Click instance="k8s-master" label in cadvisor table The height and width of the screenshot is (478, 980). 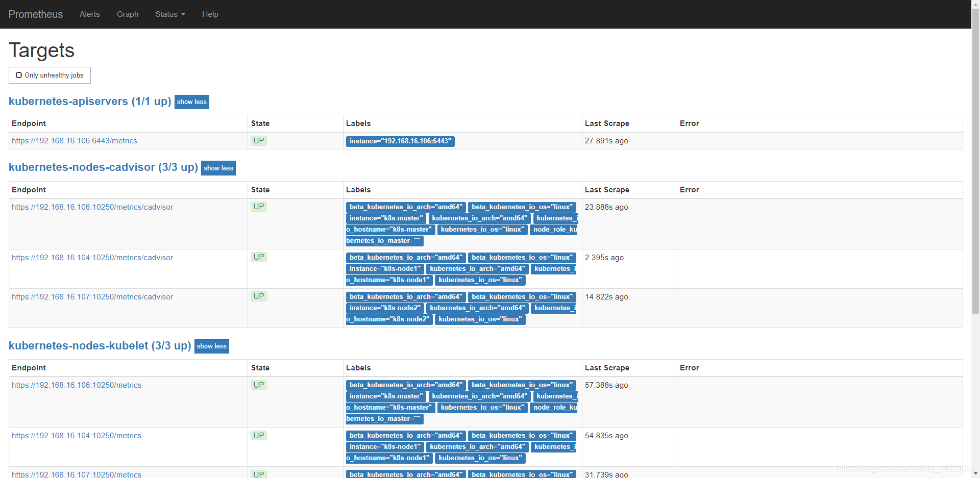[x=386, y=218]
